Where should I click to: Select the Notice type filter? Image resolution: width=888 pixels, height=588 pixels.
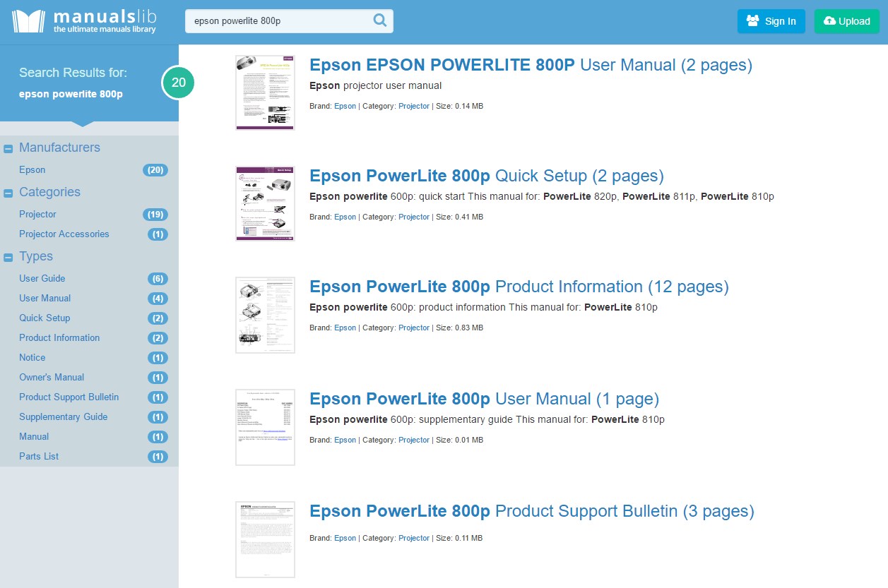tap(32, 358)
